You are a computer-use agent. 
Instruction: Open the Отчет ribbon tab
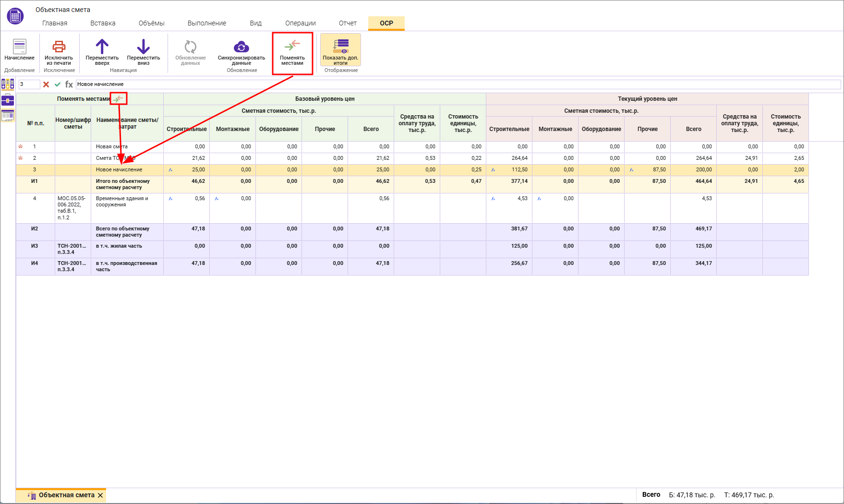click(348, 23)
